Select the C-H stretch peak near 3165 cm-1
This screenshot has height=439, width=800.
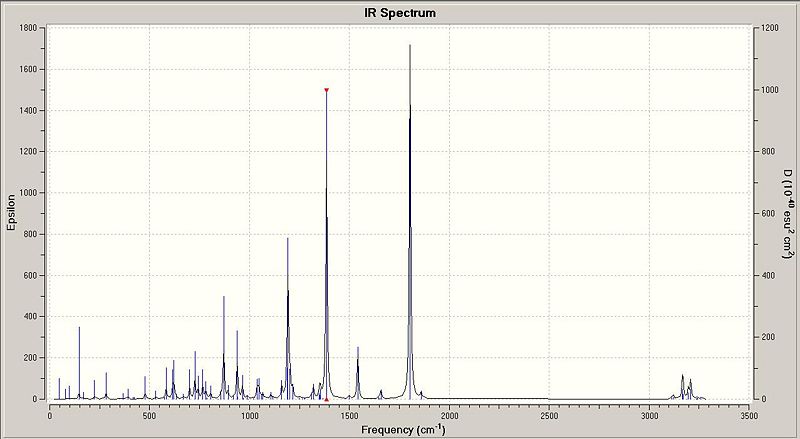point(682,387)
